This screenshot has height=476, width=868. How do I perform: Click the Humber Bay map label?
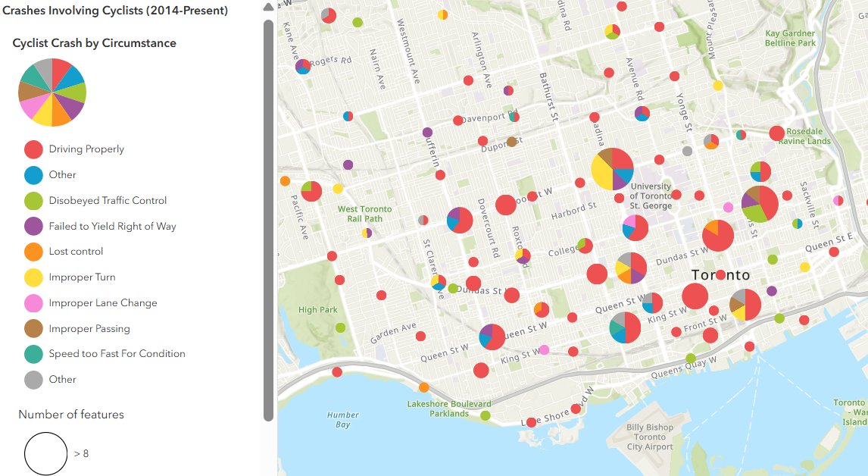(342, 419)
